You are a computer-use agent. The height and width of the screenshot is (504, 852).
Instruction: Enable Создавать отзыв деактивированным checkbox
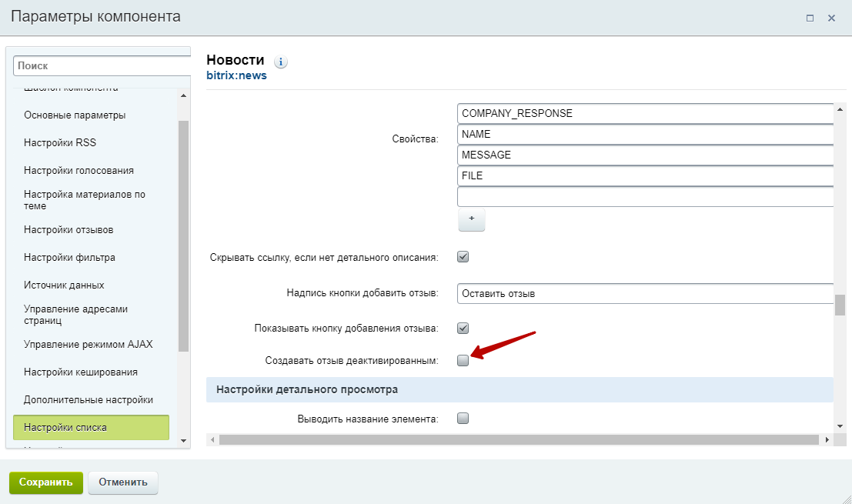click(463, 360)
